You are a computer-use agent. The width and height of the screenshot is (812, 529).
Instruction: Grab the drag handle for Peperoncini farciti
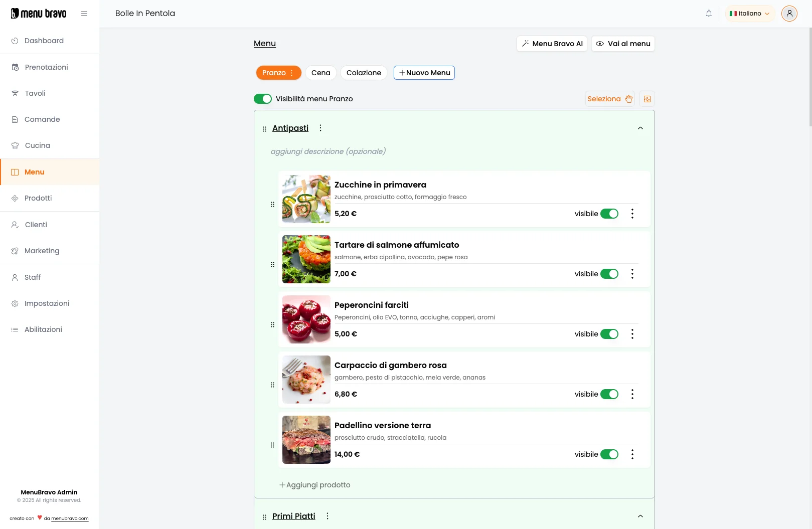[x=272, y=324]
